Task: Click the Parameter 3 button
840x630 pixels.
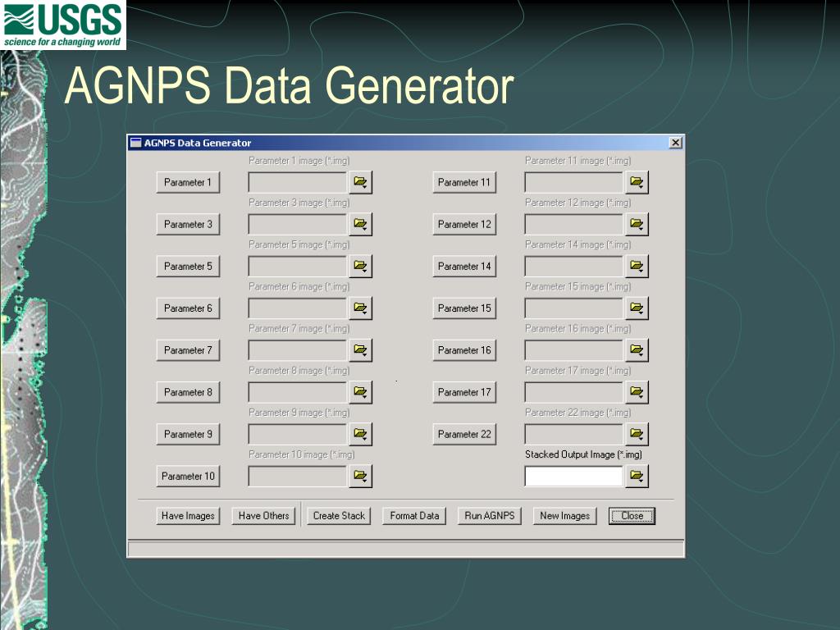Action: 188,224
